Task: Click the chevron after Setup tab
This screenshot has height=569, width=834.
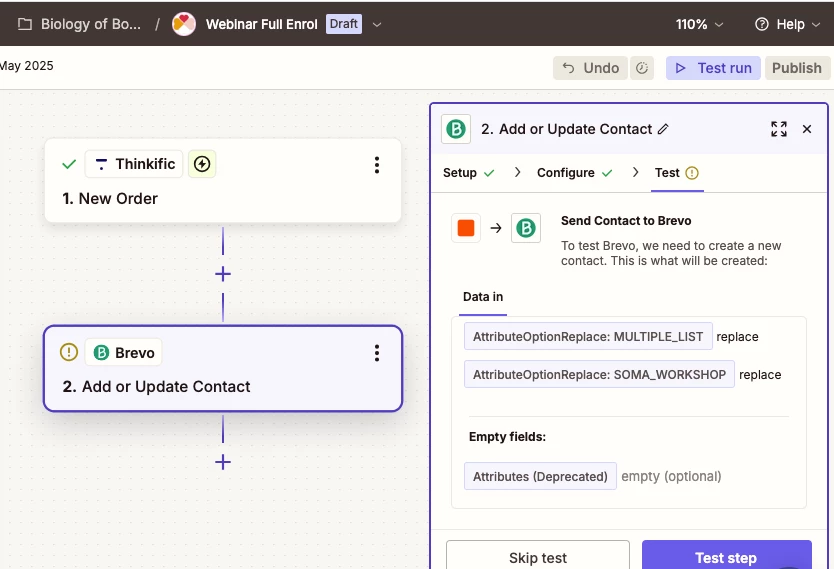Action: pyautogui.click(x=517, y=172)
